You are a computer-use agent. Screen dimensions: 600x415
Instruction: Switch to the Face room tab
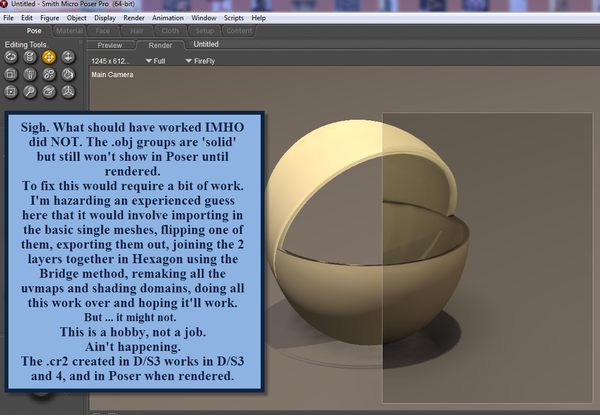coord(103,31)
